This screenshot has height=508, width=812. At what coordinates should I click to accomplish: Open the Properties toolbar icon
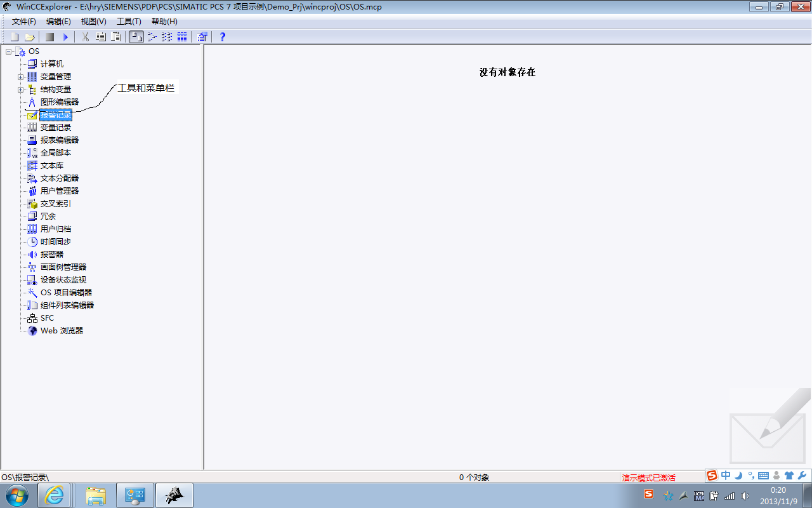click(x=202, y=37)
